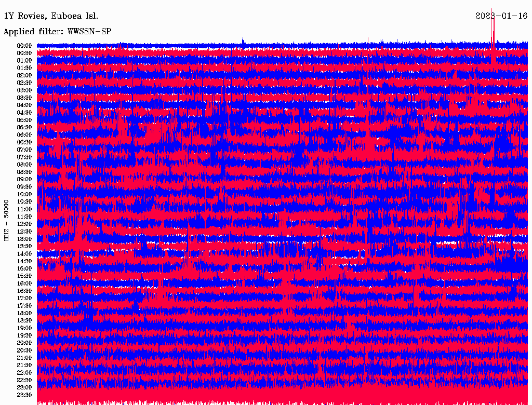Select the 03:00 time label
Image resolution: width=532 pixels, height=405 pixels.
pos(24,90)
